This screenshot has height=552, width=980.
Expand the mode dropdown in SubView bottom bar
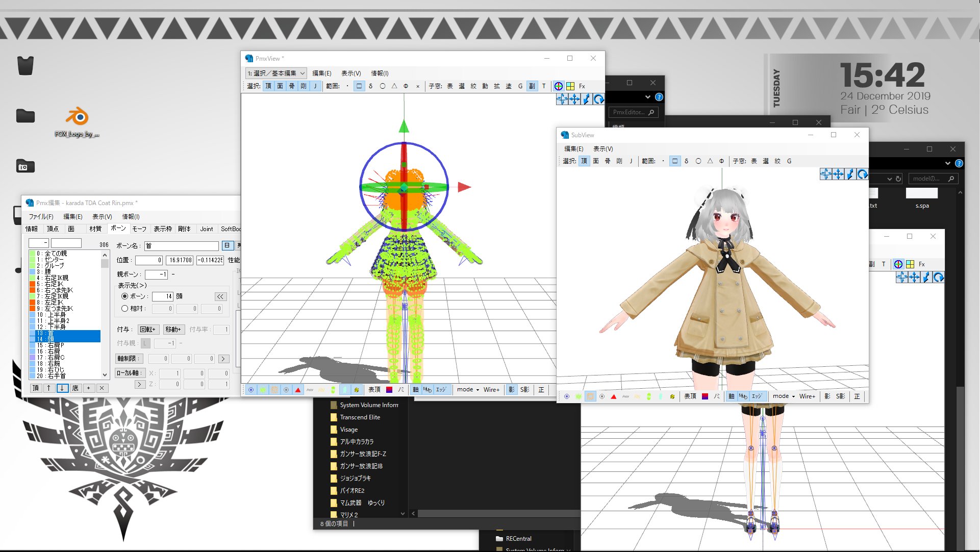[x=784, y=396]
